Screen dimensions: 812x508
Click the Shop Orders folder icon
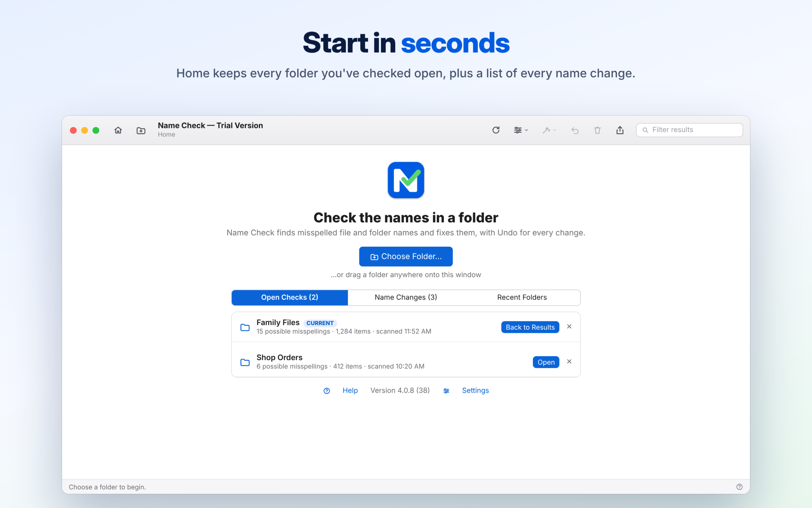pyautogui.click(x=245, y=362)
